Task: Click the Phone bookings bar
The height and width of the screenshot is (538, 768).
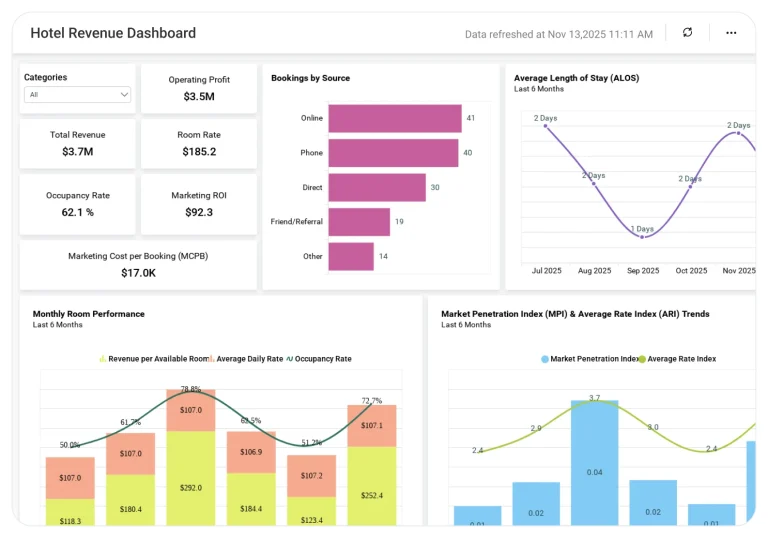Action: pos(393,153)
